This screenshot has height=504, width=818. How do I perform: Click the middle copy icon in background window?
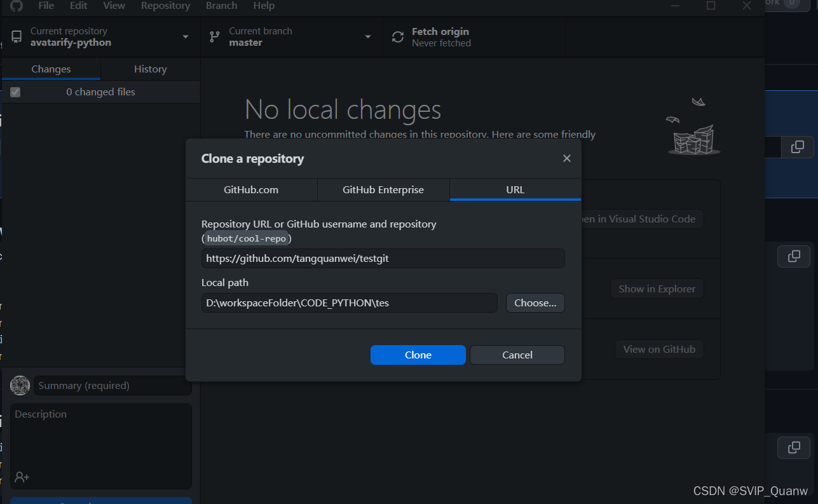794,256
